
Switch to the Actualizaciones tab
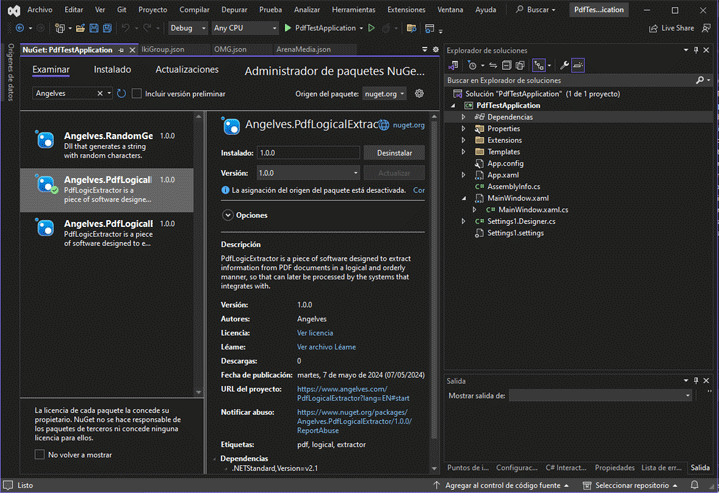click(187, 70)
